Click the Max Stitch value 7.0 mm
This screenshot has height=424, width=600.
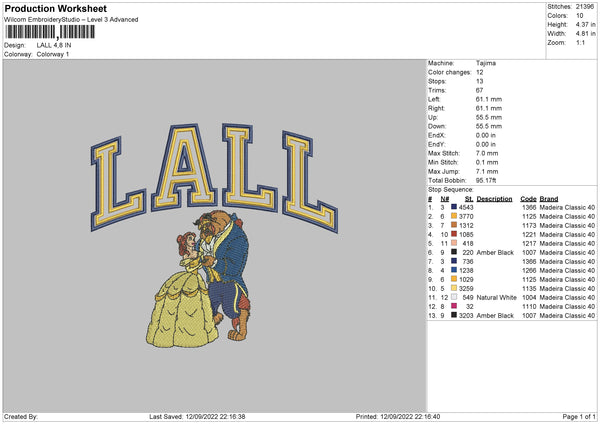[x=487, y=153]
